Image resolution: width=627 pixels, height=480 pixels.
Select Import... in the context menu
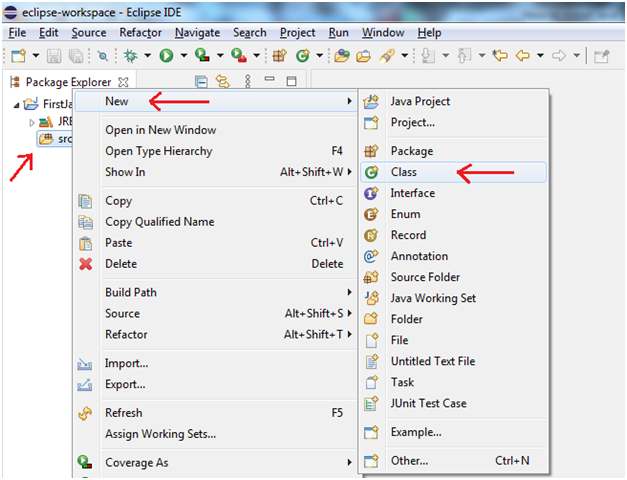click(x=216, y=363)
